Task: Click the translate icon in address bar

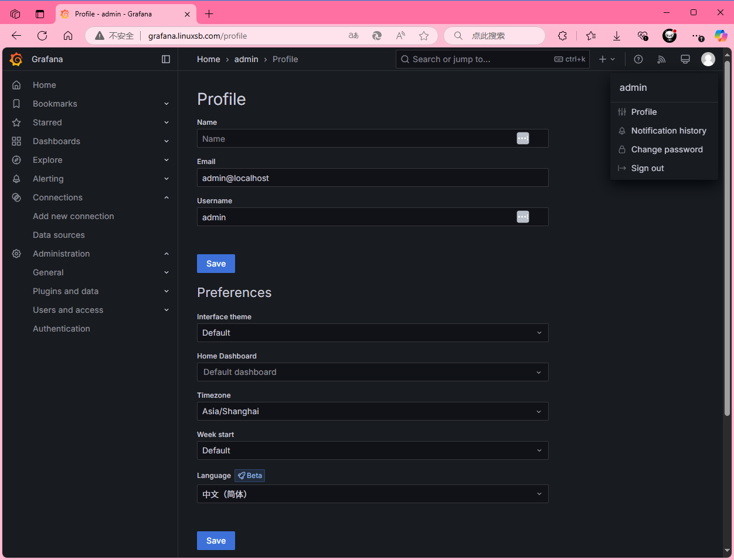Action: click(x=354, y=36)
